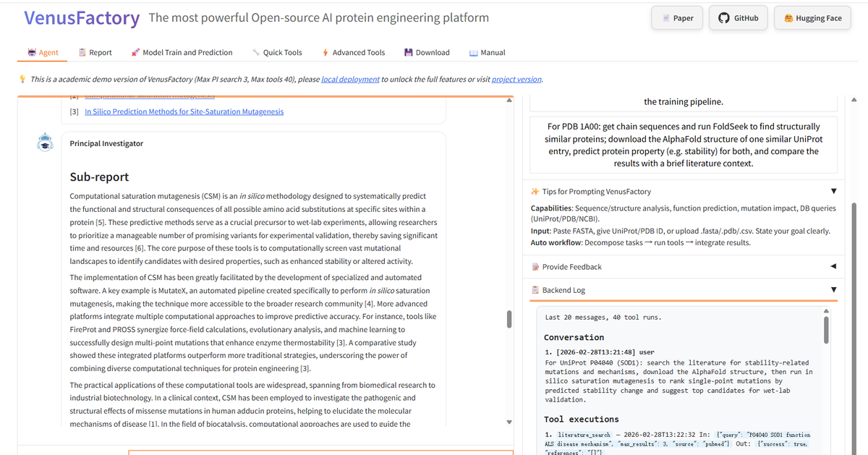Follow the "project version" link

(x=516, y=80)
